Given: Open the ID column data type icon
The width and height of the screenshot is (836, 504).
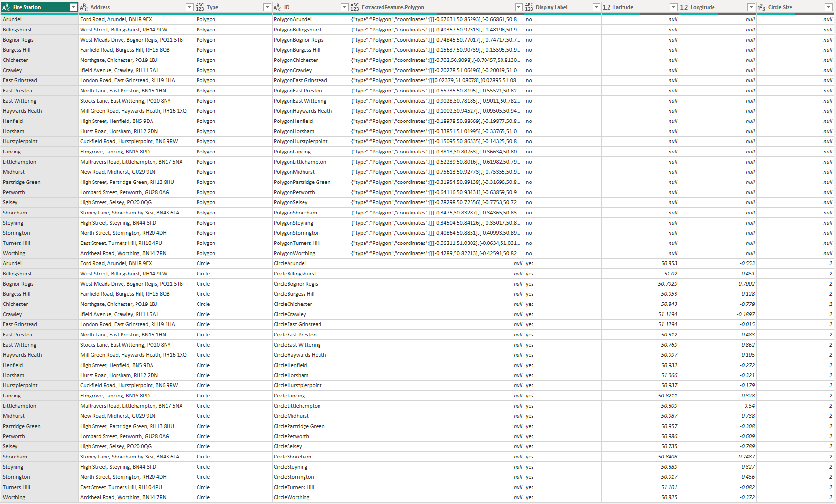Looking at the screenshot, I should pyautogui.click(x=277, y=7).
